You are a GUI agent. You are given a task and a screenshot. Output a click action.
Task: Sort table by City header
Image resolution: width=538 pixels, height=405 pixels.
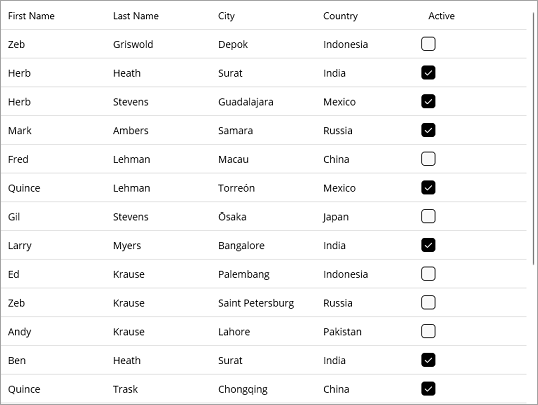[226, 16]
